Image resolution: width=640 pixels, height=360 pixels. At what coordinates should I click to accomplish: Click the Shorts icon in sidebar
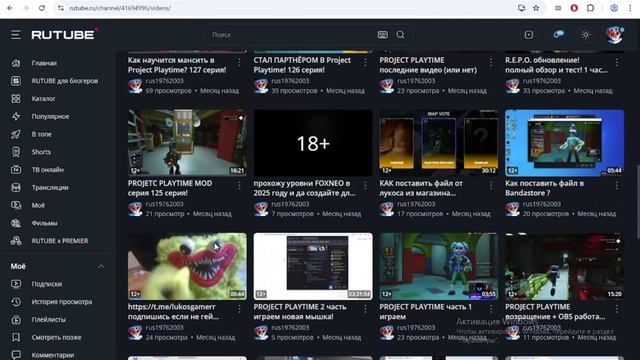pyautogui.click(x=16, y=152)
